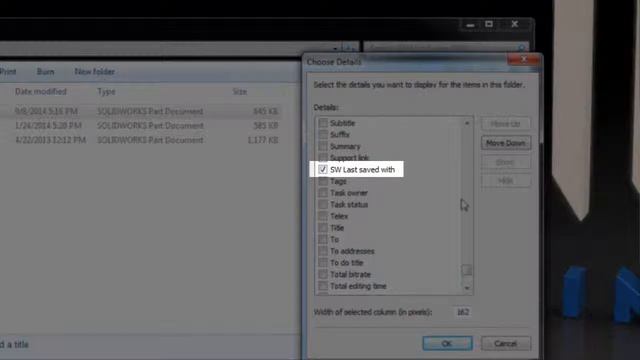640x360 pixels.
Task: Enable the Title detail checkbox
Action: (x=323, y=227)
